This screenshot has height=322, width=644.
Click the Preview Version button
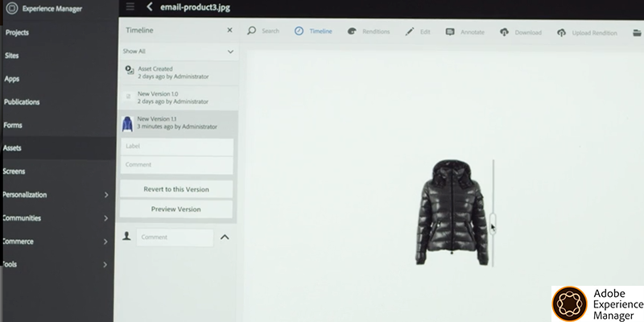(176, 209)
